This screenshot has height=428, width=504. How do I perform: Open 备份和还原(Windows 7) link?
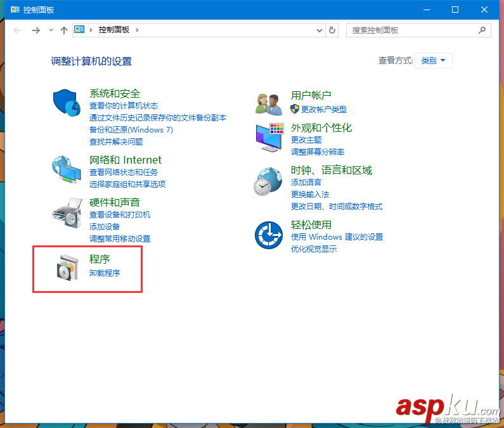tap(131, 129)
